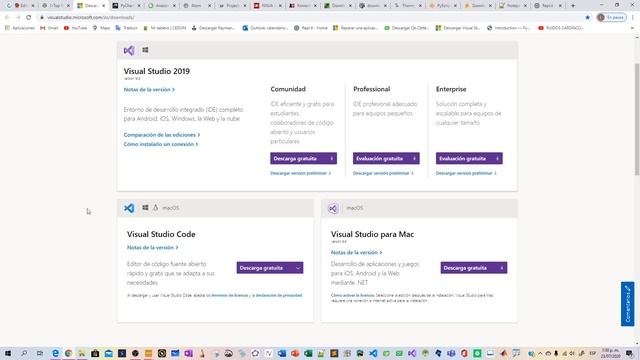
Task: Open the YouTube bookmark
Action: pos(76,28)
